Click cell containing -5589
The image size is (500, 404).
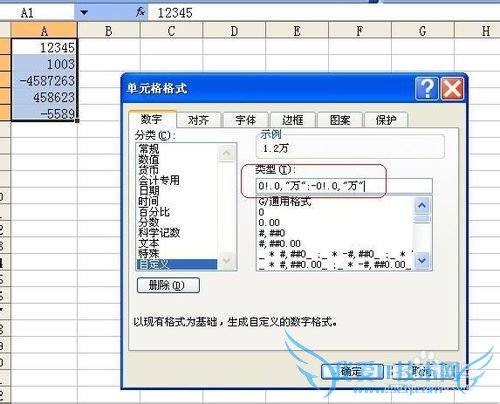pyautogui.click(x=44, y=114)
